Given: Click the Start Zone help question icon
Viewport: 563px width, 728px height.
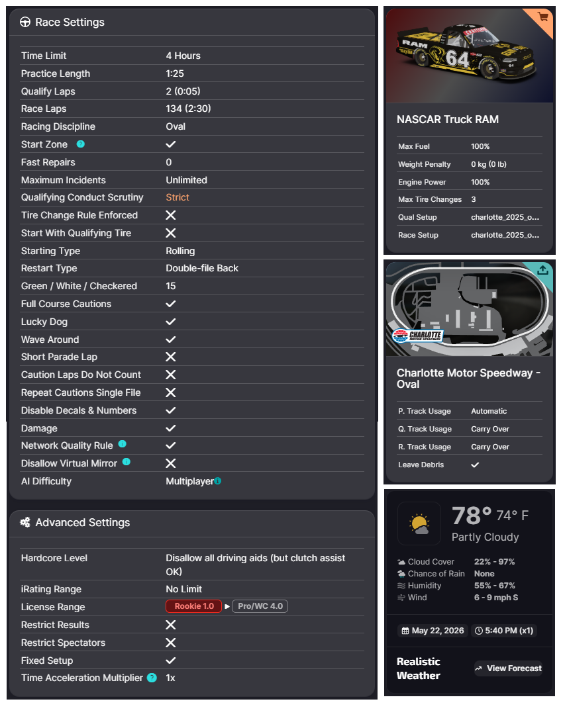Looking at the screenshot, I should pos(80,144).
